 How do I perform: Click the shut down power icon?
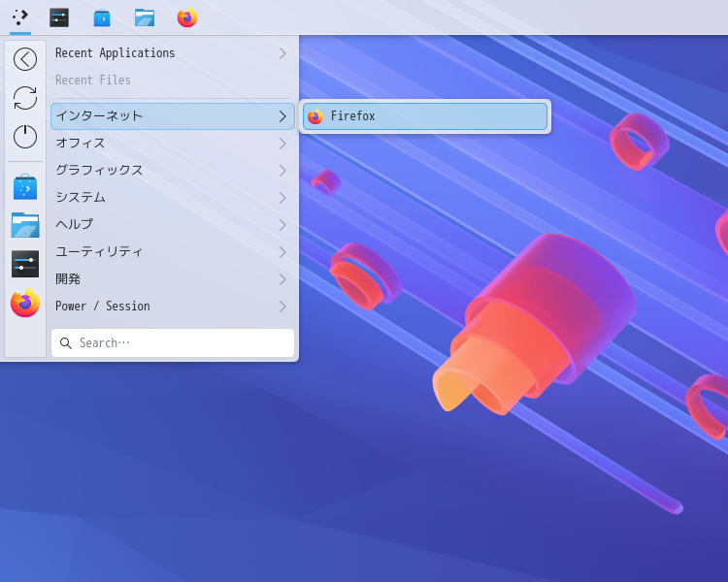click(25, 137)
